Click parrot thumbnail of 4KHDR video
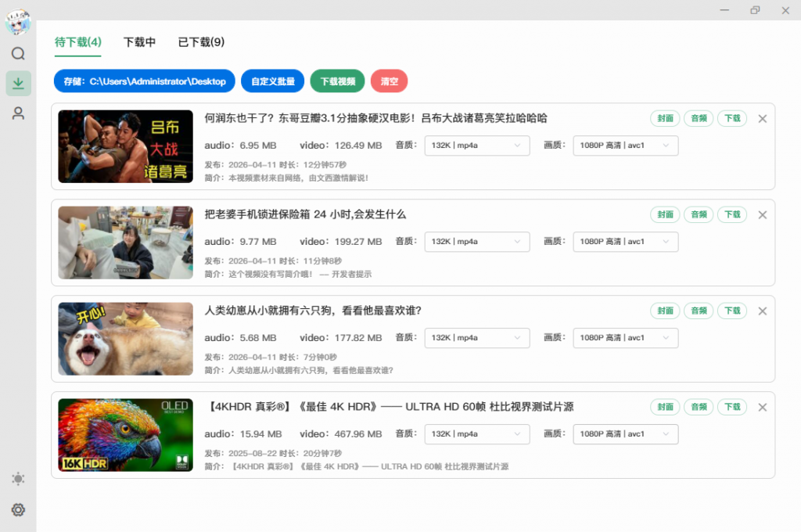 126,435
